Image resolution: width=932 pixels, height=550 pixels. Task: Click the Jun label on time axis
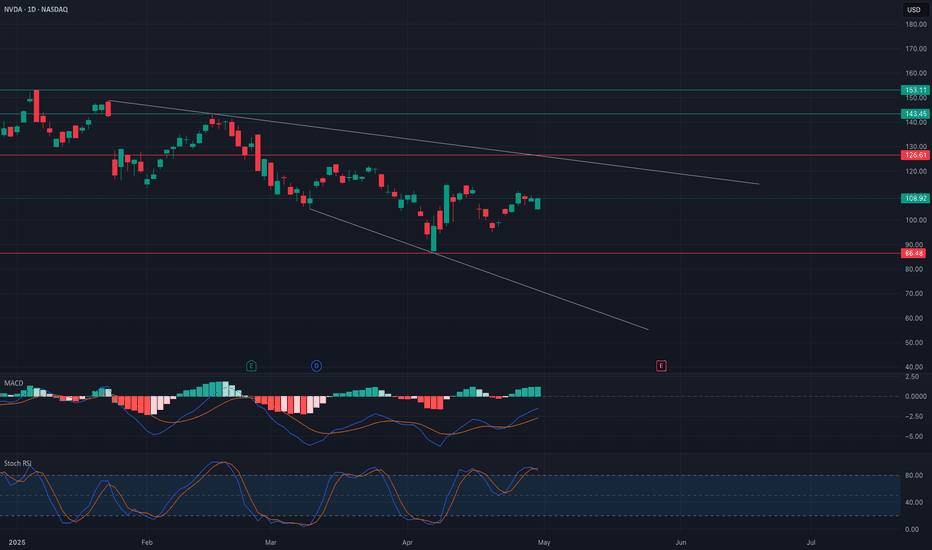click(681, 542)
